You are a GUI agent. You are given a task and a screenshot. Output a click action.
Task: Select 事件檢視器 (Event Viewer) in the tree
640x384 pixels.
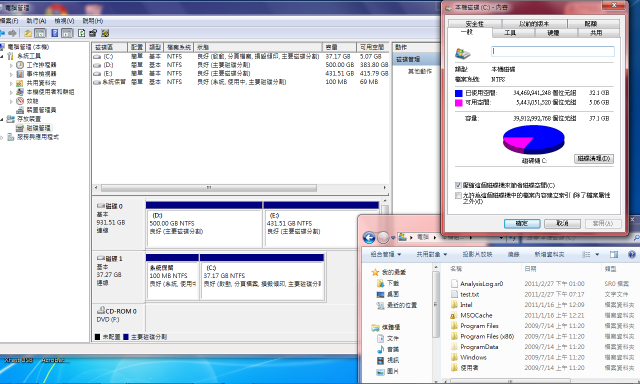pyautogui.click(x=41, y=74)
